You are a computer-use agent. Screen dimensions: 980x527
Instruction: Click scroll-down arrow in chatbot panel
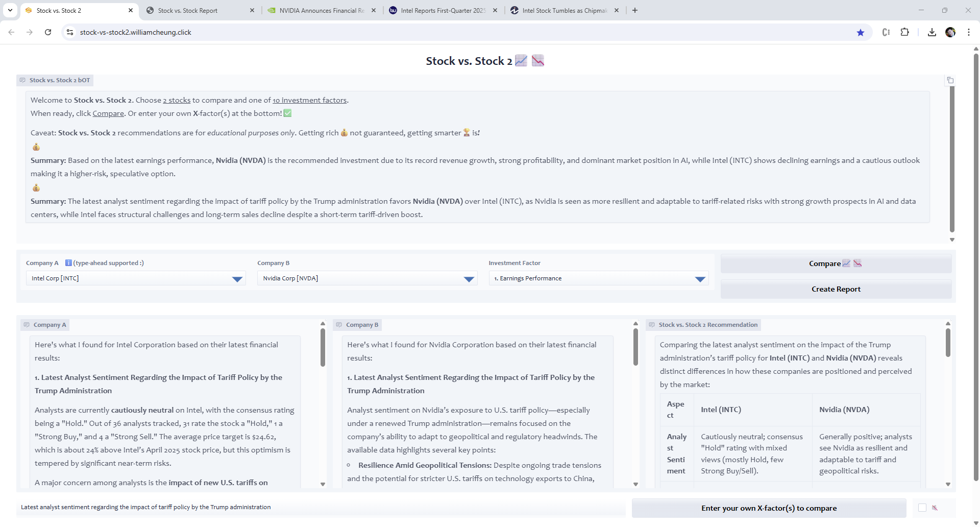coord(952,239)
